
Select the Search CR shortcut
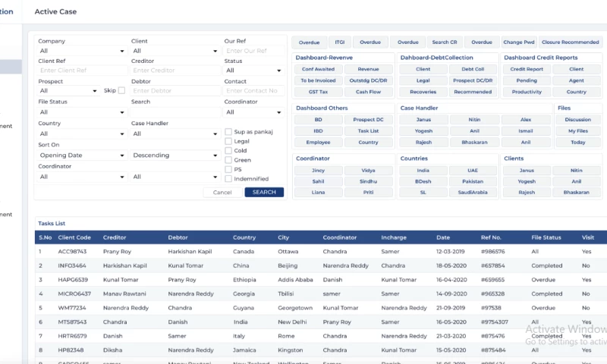point(445,42)
